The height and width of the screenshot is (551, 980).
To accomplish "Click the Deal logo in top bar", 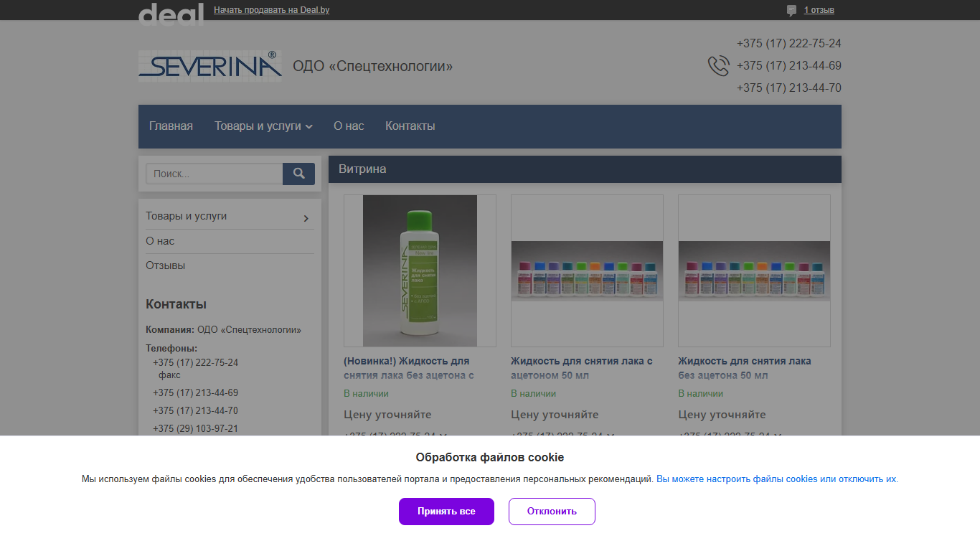I will [171, 13].
